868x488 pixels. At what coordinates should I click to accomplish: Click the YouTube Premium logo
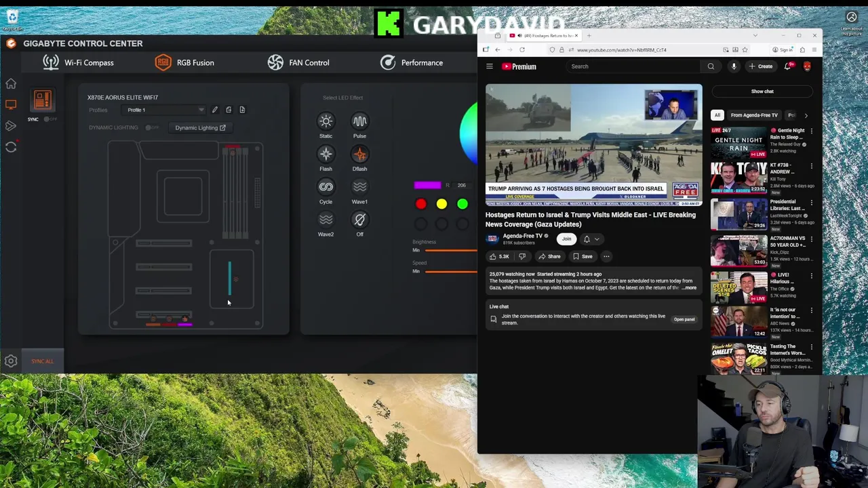[519, 66]
